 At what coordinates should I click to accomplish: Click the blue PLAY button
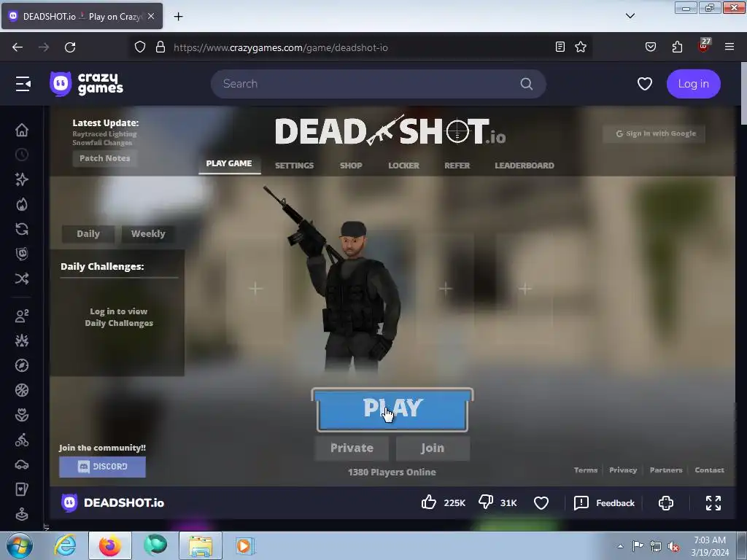click(x=392, y=410)
